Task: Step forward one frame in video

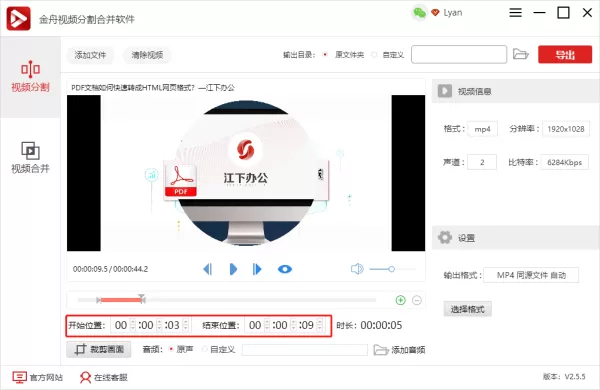Action: tap(257, 269)
